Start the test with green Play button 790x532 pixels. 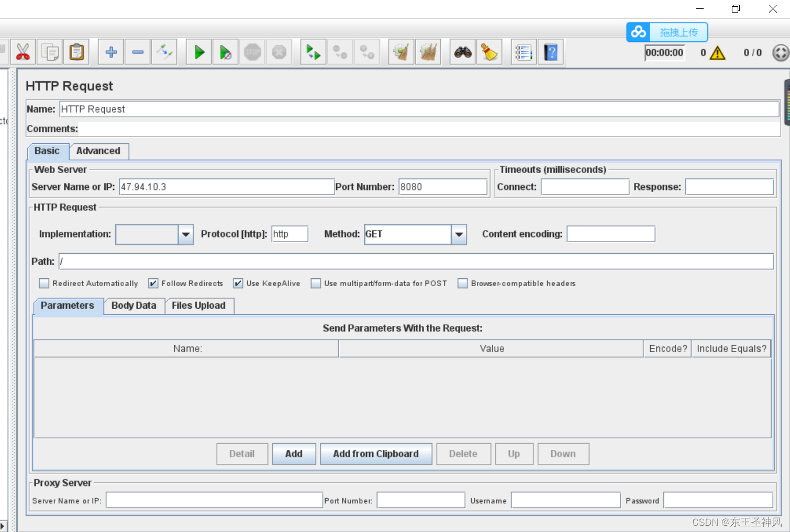tap(199, 52)
